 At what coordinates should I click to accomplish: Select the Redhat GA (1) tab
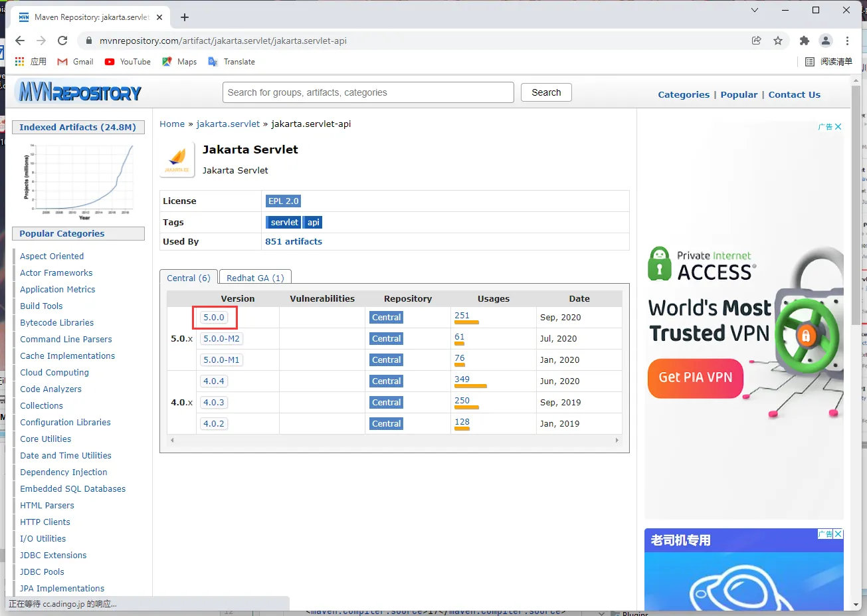coord(255,278)
